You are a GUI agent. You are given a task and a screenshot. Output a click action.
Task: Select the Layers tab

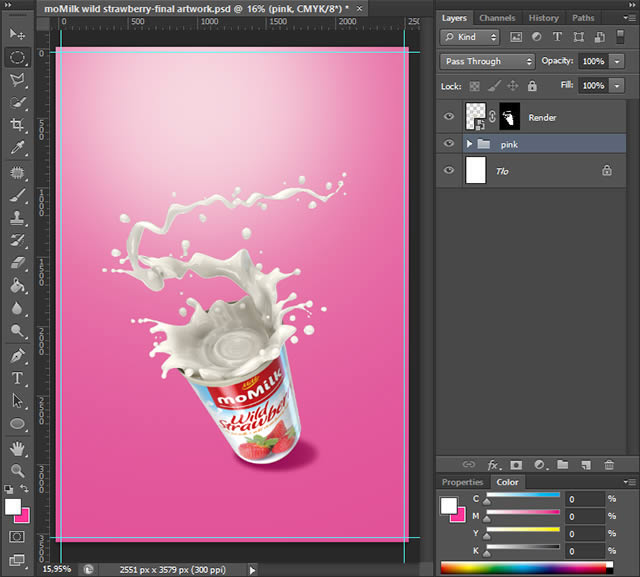click(x=454, y=18)
